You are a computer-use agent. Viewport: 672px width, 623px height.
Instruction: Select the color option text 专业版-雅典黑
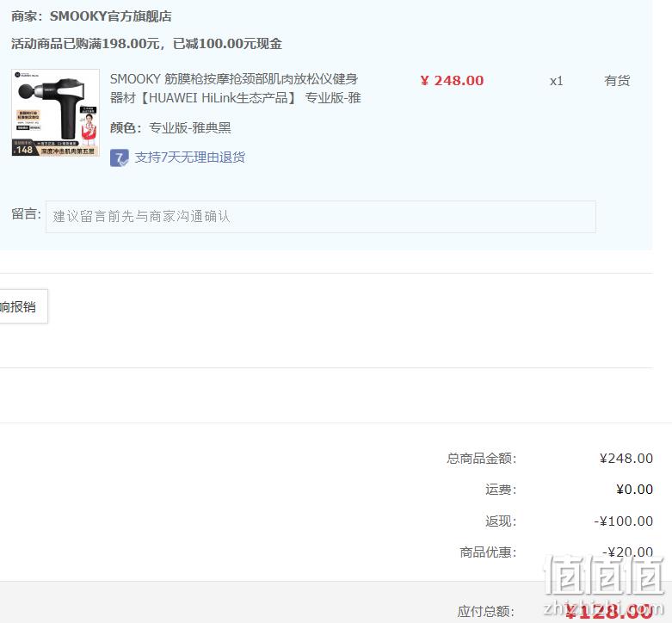click(x=190, y=127)
